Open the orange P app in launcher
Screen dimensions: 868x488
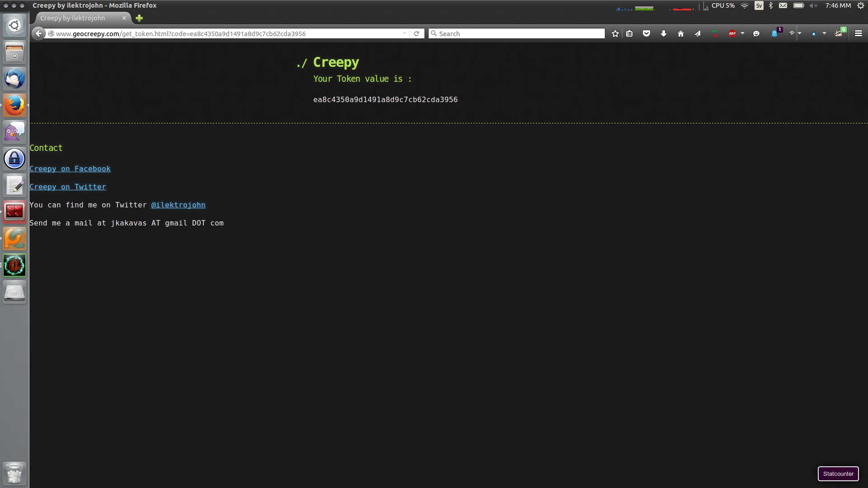pyautogui.click(x=14, y=239)
